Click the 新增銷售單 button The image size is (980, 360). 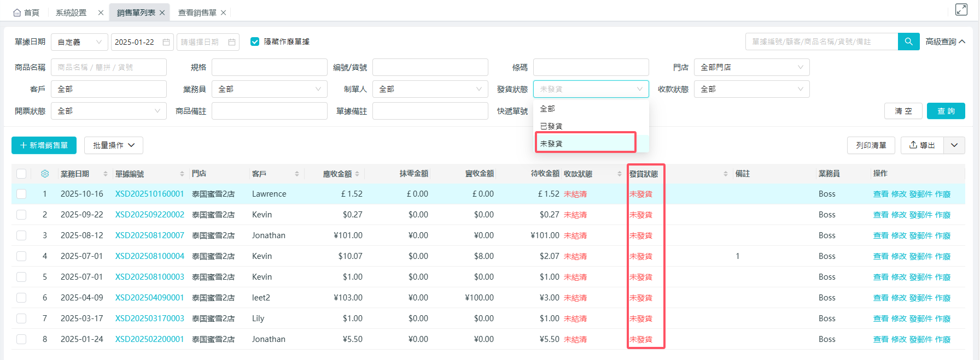pos(44,145)
